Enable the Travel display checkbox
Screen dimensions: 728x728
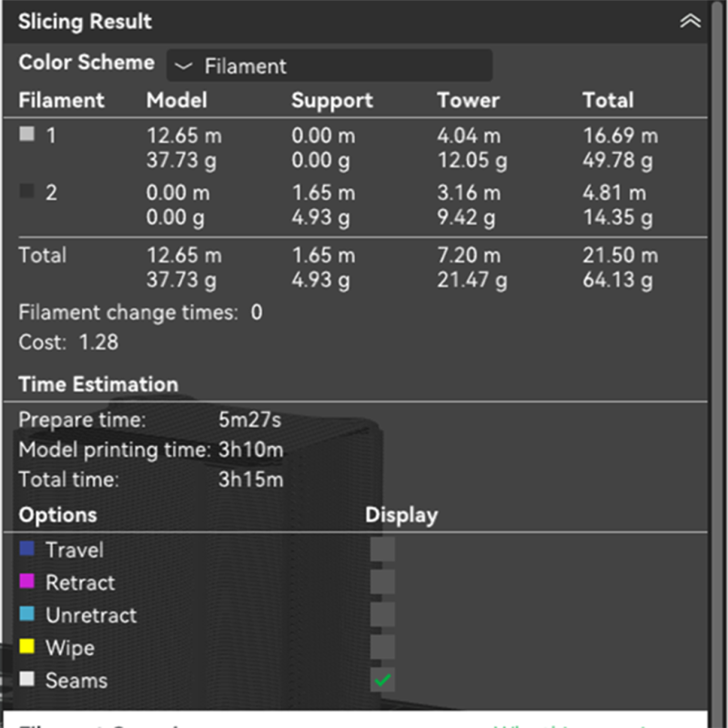point(383,550)
